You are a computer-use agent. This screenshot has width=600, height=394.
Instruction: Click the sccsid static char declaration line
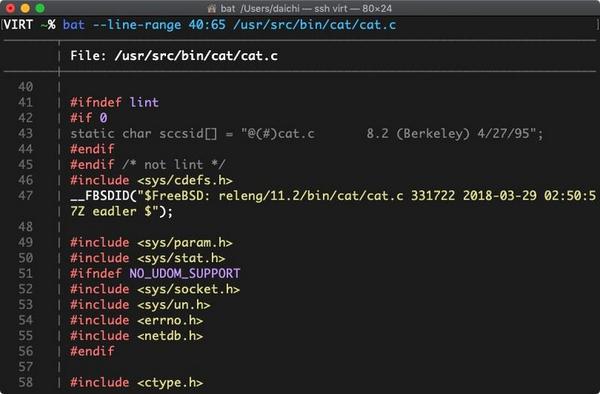pyautogui.click(x=307, y=134)
